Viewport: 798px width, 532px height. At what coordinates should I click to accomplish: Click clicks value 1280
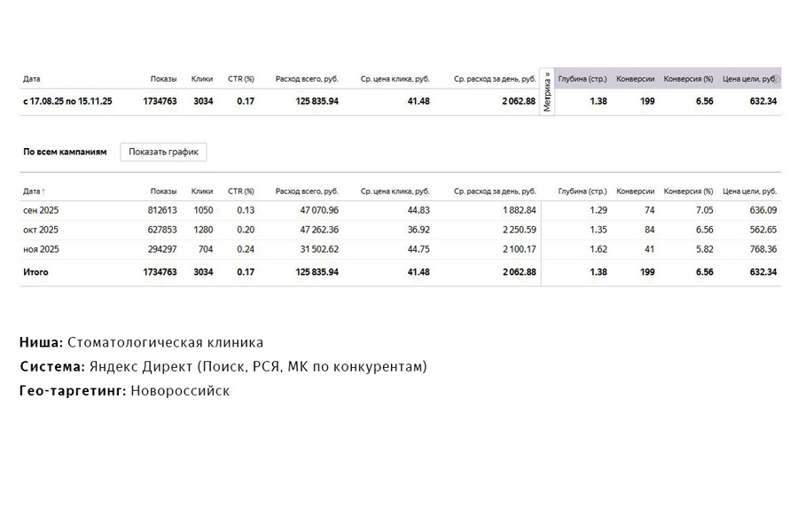coord(203,230)
